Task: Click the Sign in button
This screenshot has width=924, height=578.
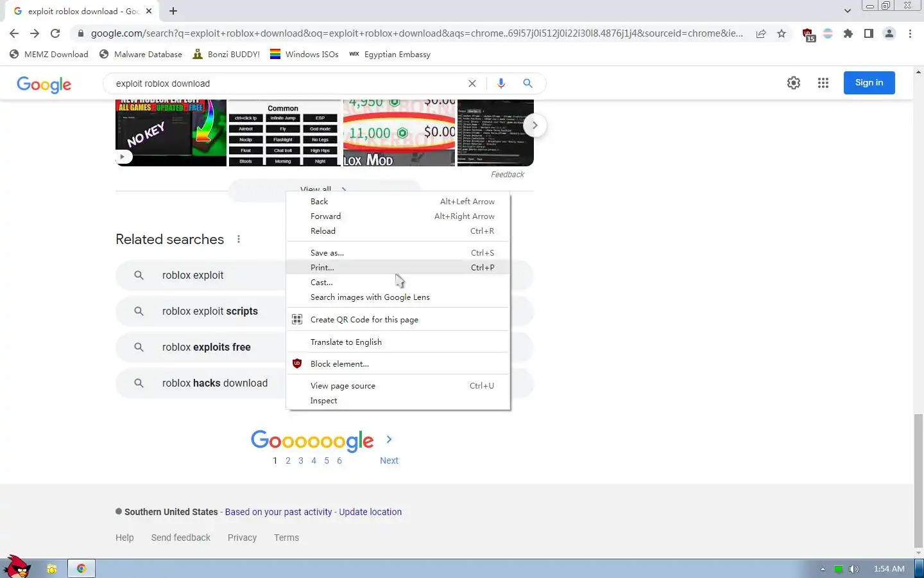Action: 869,83
